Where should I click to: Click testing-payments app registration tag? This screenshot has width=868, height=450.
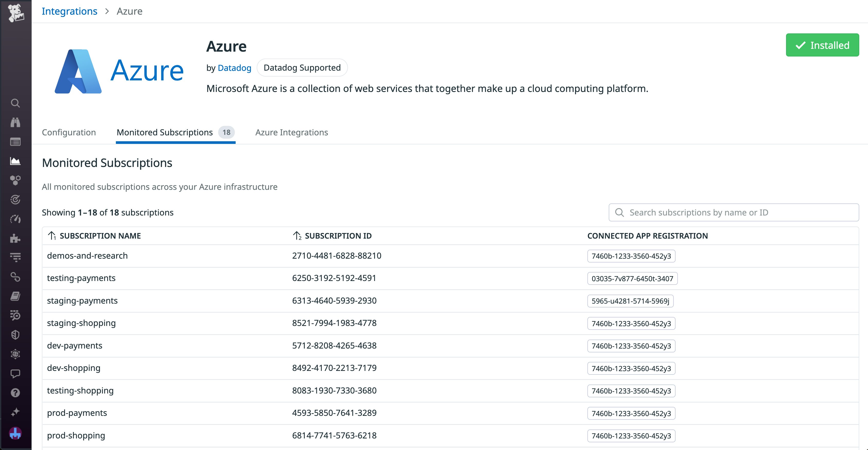[x=632, y=279]
